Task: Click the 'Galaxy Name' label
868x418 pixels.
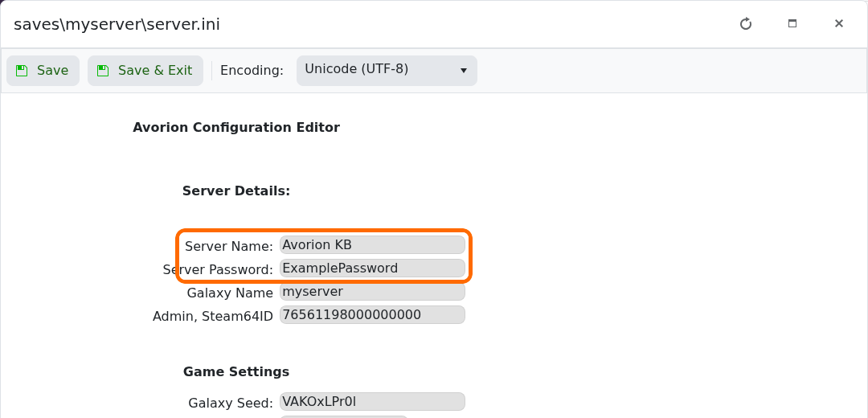Action: pos(230,293)
